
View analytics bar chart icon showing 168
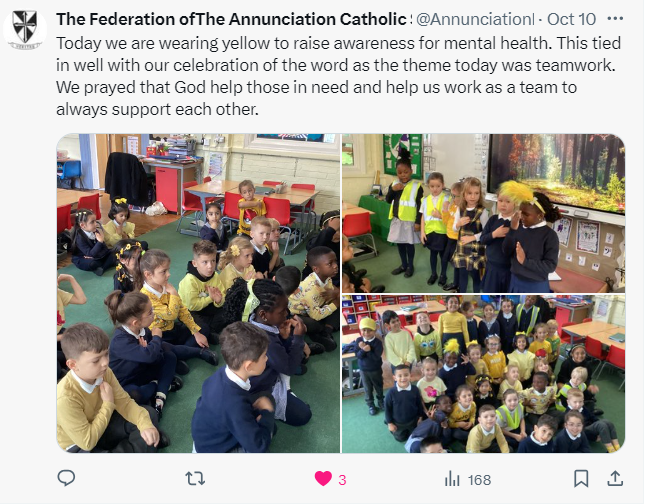[x=452, y=479]
